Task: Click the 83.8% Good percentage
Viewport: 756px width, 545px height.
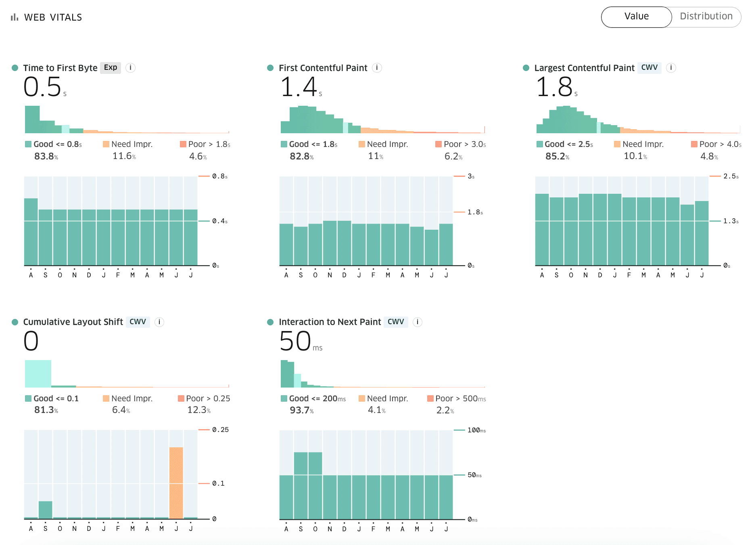Action: [x=46, y=156]
